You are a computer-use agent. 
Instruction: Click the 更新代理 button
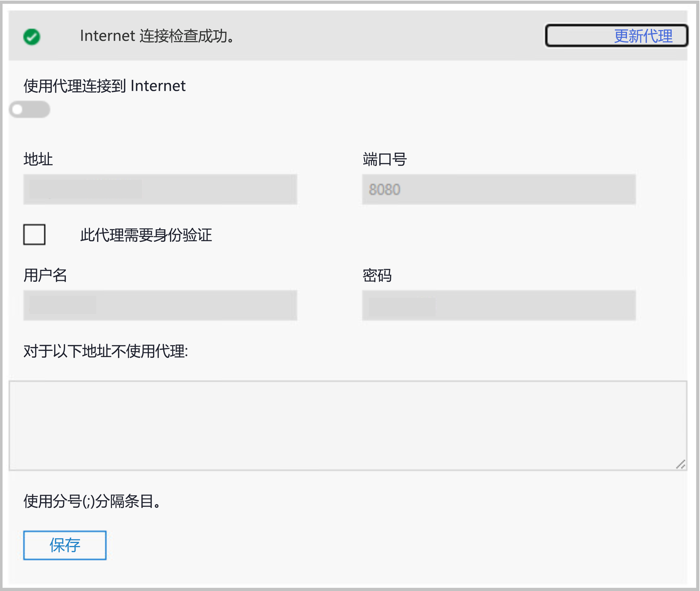pos(616,36)
